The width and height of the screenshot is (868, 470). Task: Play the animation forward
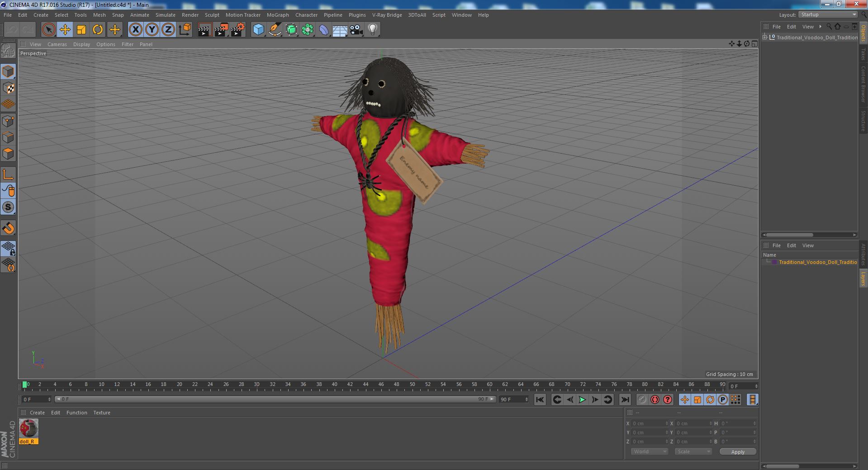(582, 399)
